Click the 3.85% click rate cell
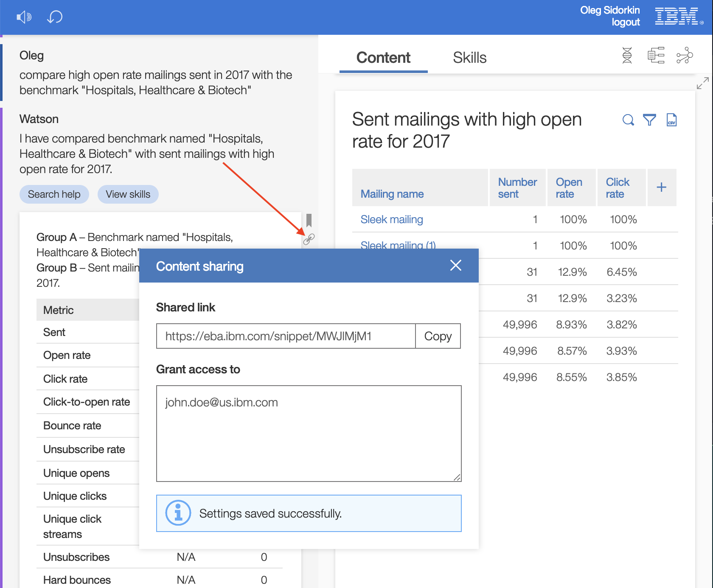The image size is (713, 588). [621, 377]
